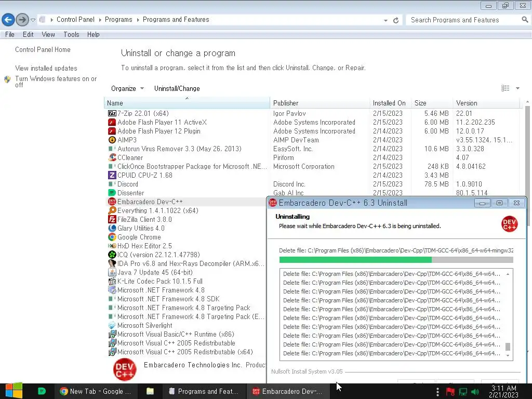Click the Everything 1.4.1.1022 icon
This screenshot has width=532, height=399.
tap(112, 210)
